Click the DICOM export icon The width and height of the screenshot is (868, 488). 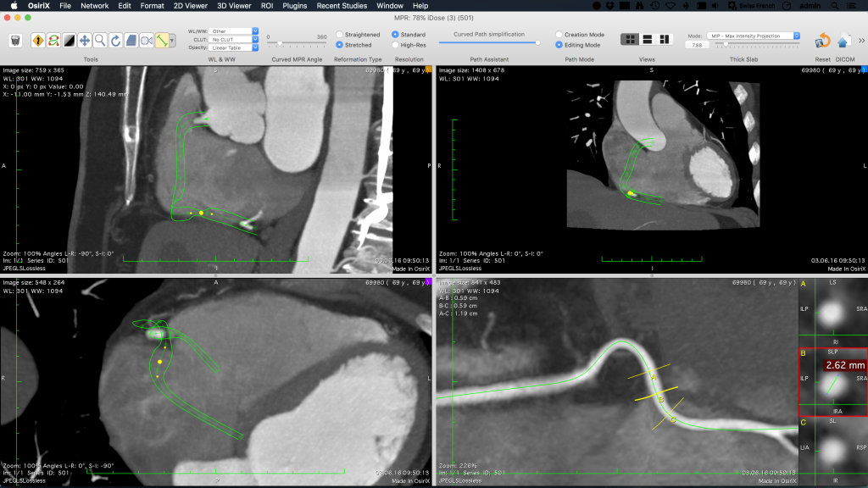[x=844, y=41]
